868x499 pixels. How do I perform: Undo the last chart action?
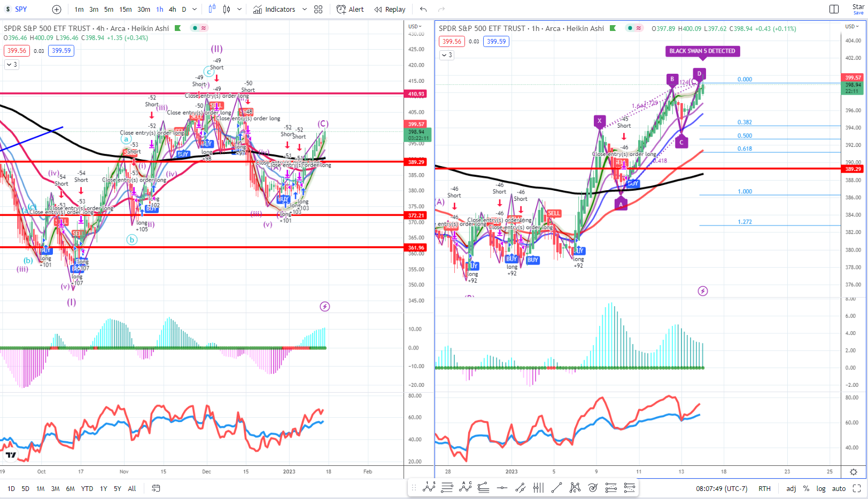coord(423,9)
